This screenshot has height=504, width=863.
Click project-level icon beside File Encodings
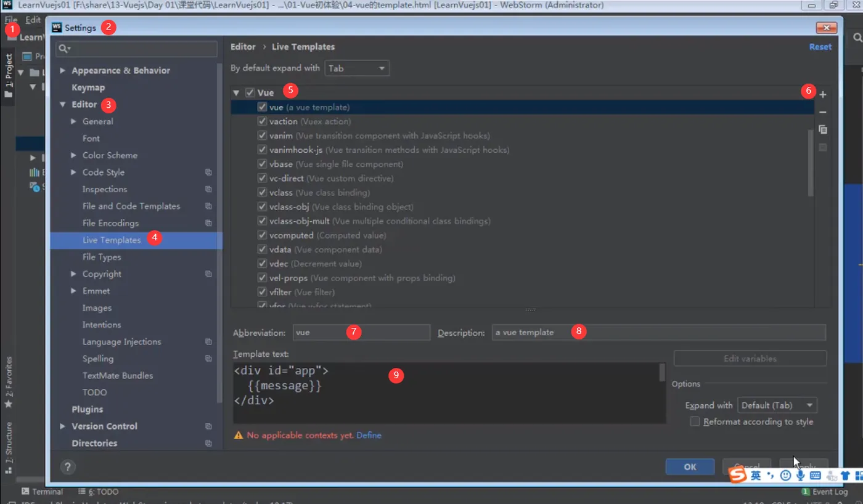pyautogui.click(x=208, y=223)
